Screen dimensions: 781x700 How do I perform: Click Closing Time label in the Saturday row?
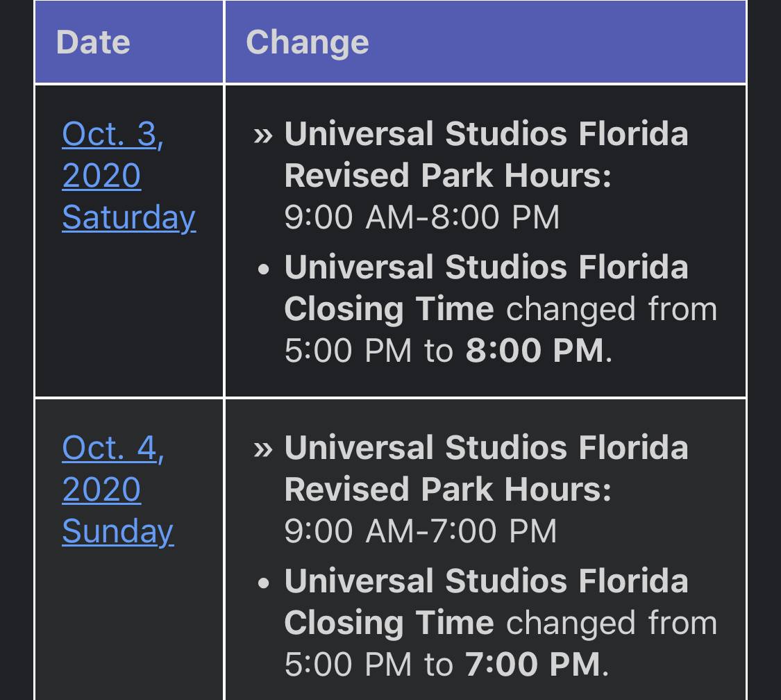tap(389, 309)
